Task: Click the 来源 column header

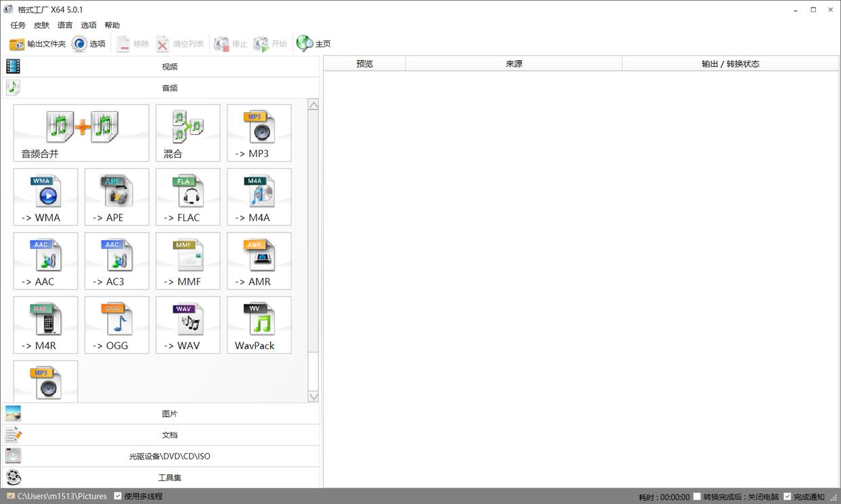Action: [513, 64]
